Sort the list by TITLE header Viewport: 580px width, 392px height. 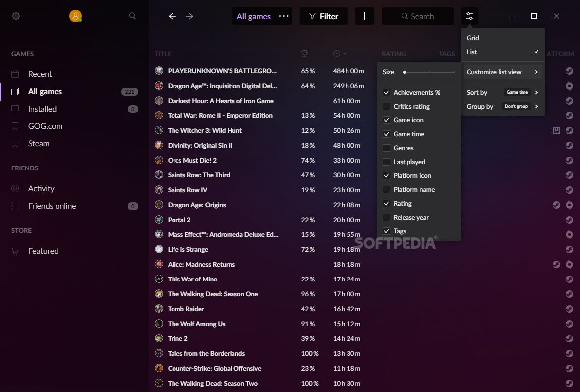[x=163, y=54]
